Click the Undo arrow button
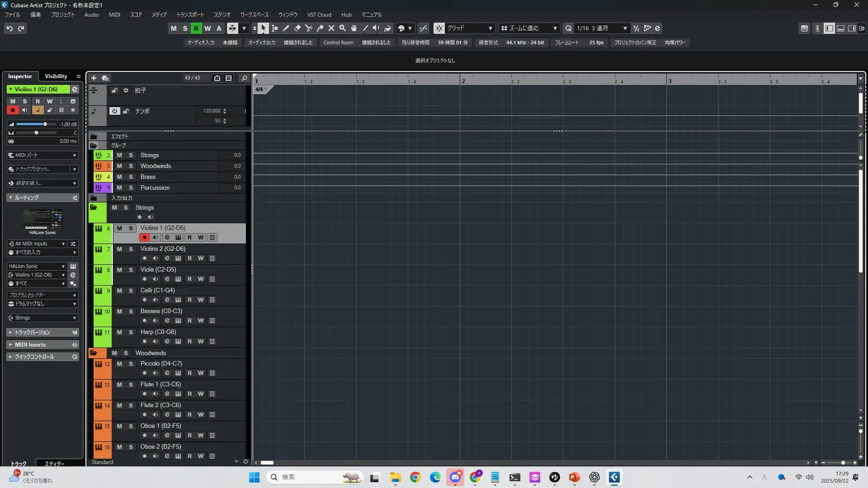 9,28
